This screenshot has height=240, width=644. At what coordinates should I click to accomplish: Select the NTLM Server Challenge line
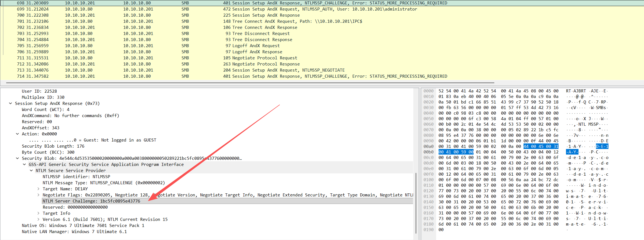(x=92, y=201)
